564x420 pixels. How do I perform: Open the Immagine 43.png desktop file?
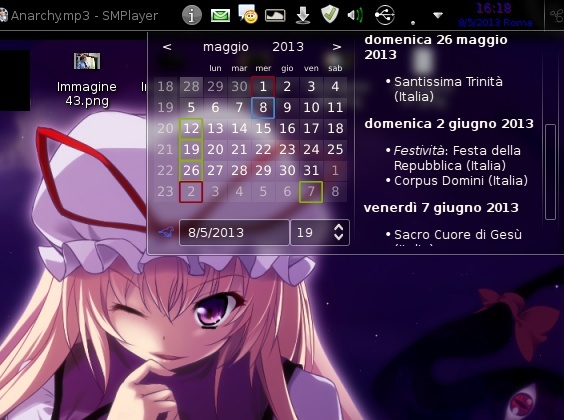87,80
